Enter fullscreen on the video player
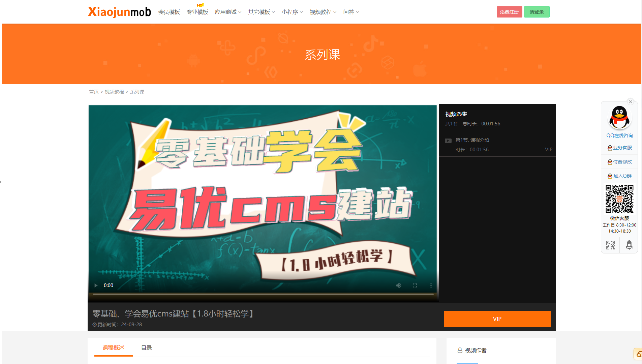This screenshot has width=642, height=364. [415, 285]
